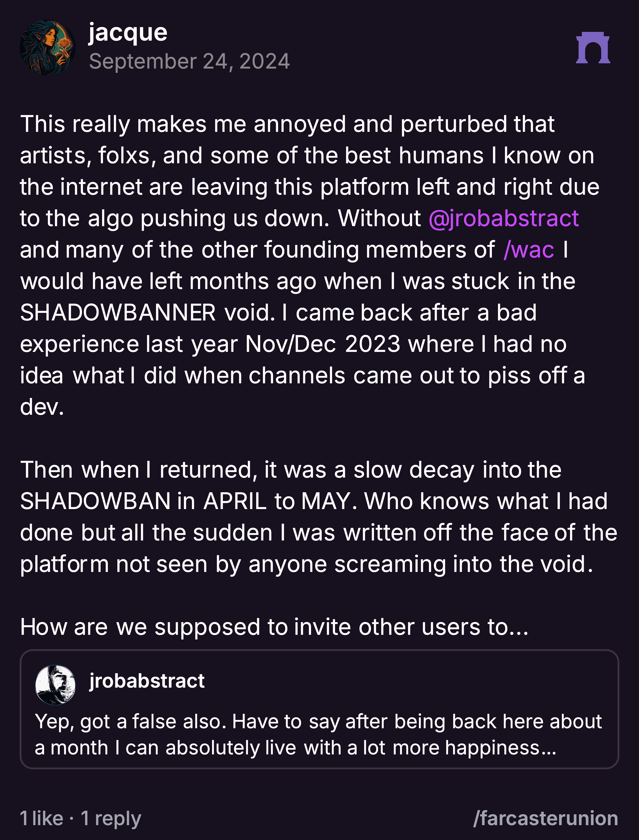Image resolution: width=639 pixels, height=840 pixels.
Task: Click the "Yep, got a false also" line
Action: 318,722
